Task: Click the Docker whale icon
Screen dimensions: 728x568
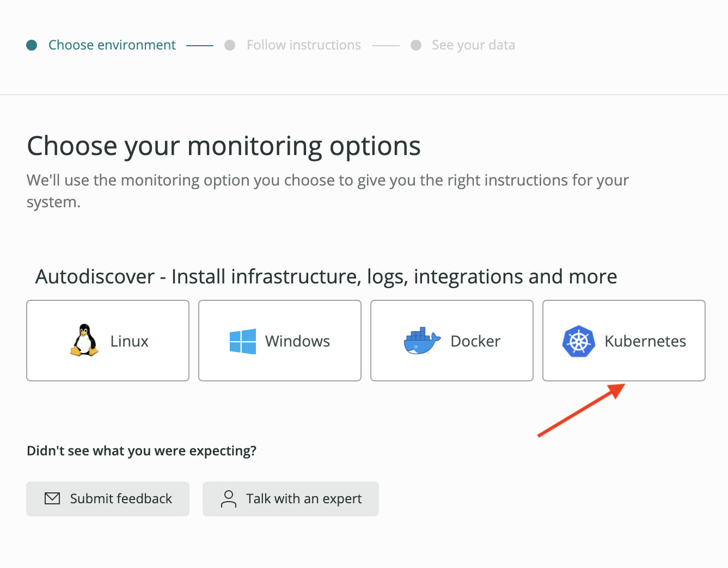Action: pos(422,341)
